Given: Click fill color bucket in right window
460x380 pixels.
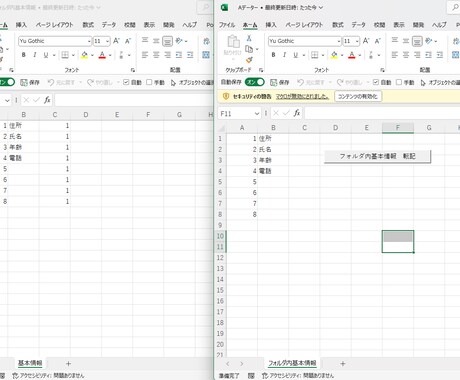Looking at the screenshot, I should tap(334, 55).
